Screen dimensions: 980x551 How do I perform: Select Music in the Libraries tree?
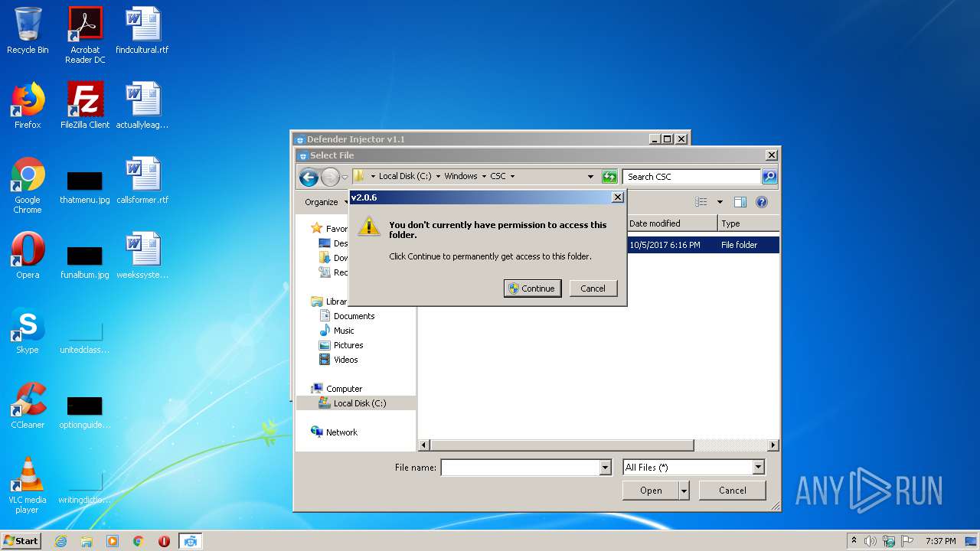click(344, 331)
